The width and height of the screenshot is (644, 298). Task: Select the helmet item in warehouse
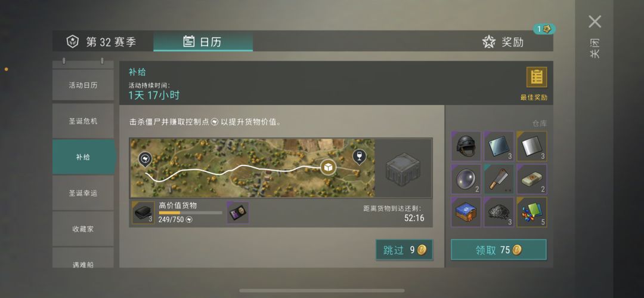466,146
